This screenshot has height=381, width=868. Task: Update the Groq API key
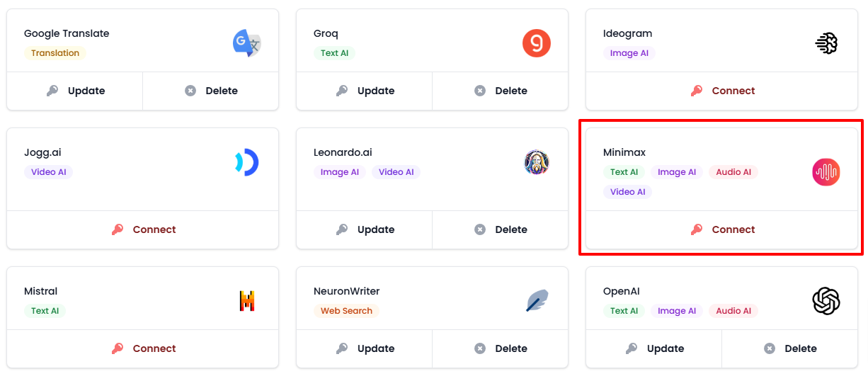tap(365, 91)
